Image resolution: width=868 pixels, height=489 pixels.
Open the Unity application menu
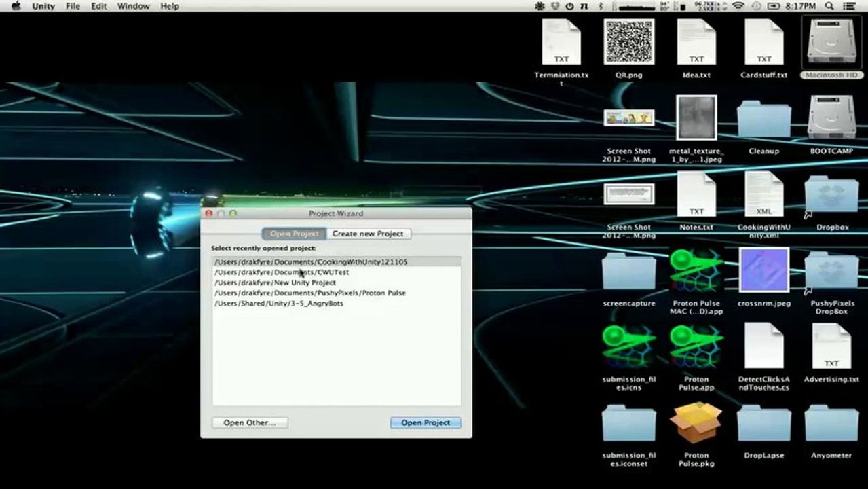pos(43,6)
